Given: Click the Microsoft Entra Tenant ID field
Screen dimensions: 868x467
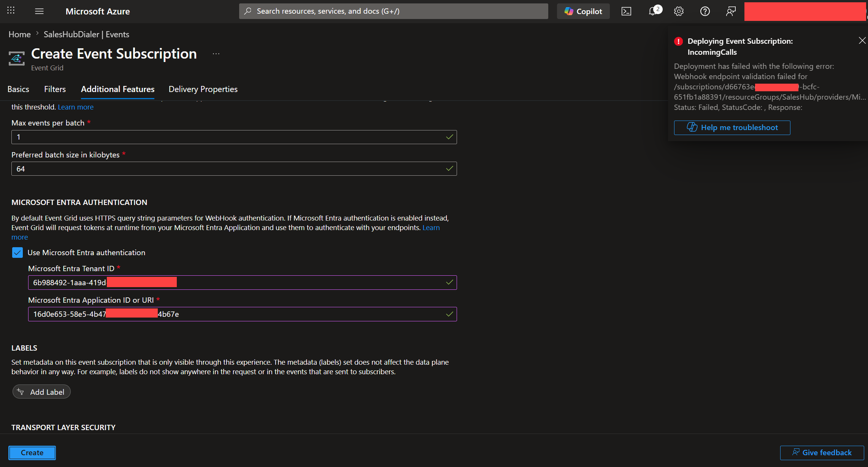Looking at the screenshot, I should pos(242,283).
